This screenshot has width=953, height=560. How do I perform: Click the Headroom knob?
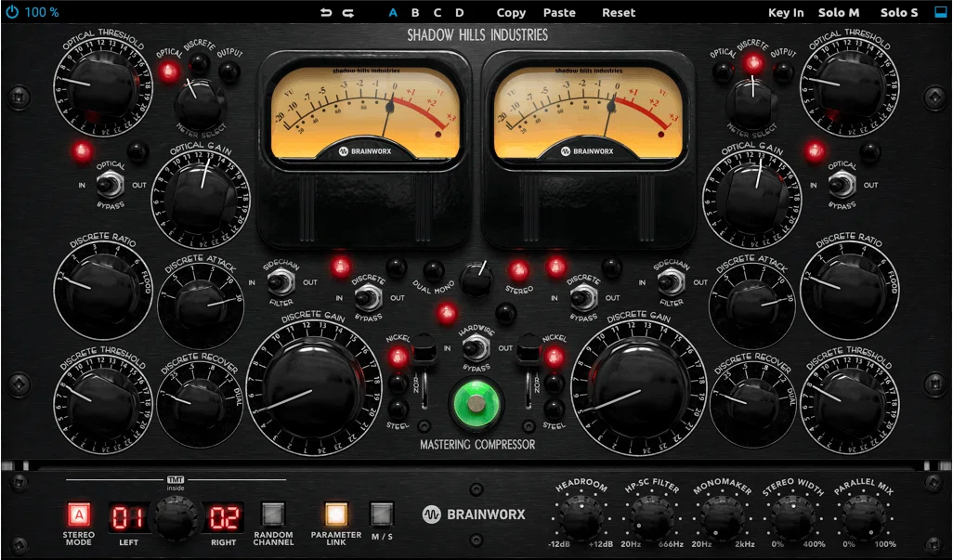click(581, 518)
